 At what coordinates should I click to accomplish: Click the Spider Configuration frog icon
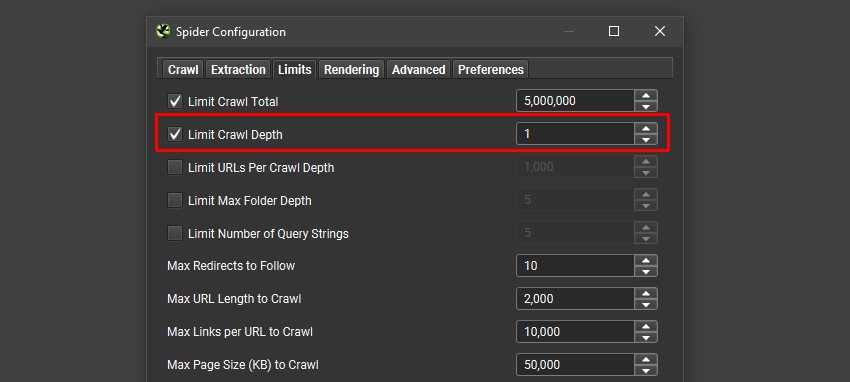[x=163, y=31]
